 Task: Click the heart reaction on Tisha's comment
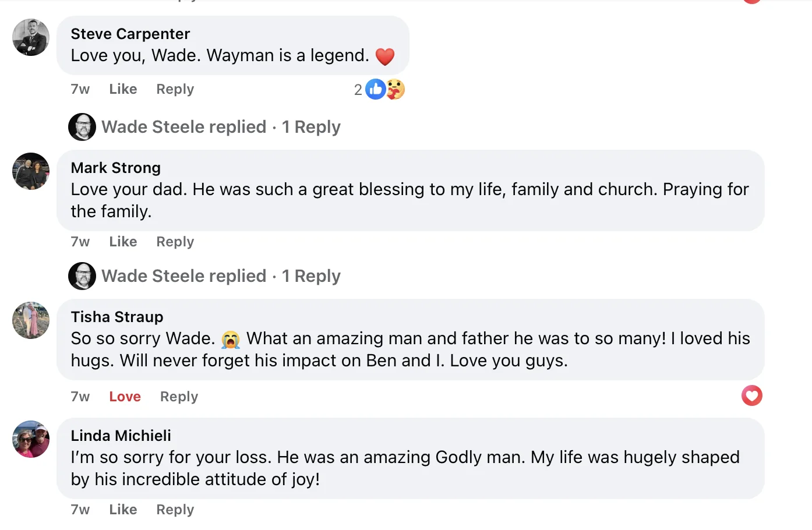[x=751, y=396]
